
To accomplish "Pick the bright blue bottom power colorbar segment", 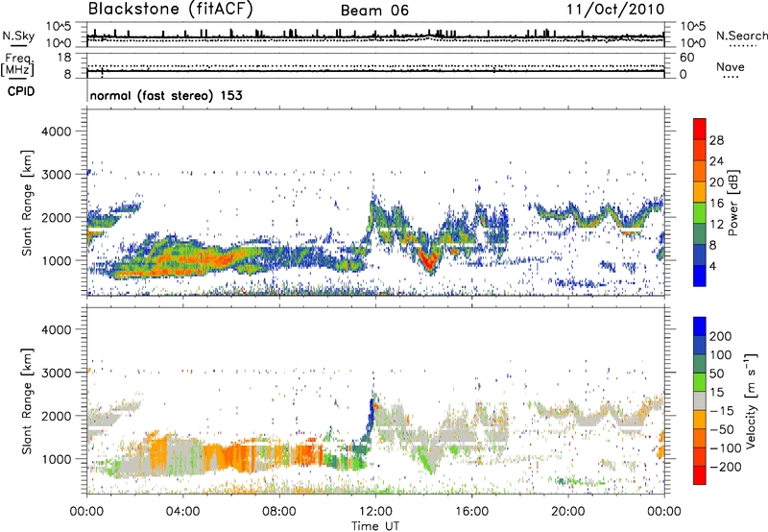I will pyautogui.click(x=700, y=277).
